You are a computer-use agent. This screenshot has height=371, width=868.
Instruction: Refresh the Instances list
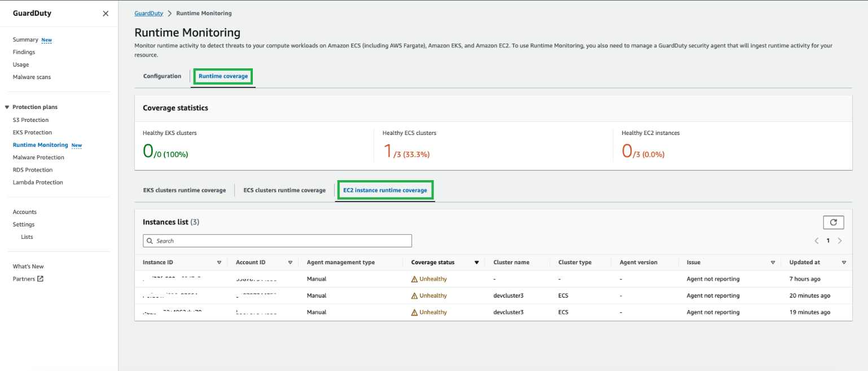834,222
